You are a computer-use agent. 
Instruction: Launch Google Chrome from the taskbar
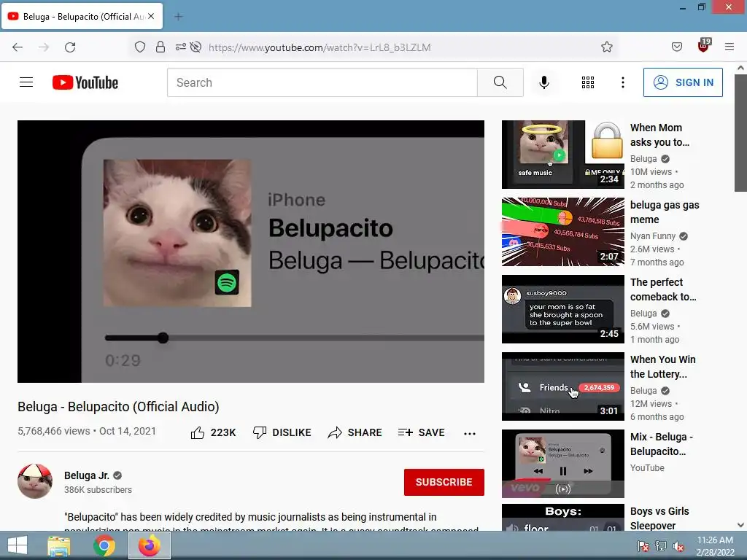[104, 545]
